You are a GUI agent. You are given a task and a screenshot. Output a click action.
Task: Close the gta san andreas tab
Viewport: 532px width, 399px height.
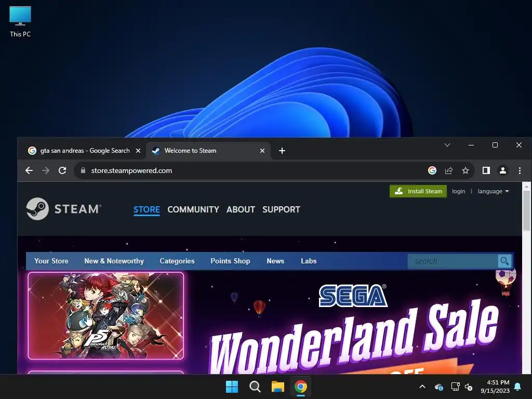[138, 151]
